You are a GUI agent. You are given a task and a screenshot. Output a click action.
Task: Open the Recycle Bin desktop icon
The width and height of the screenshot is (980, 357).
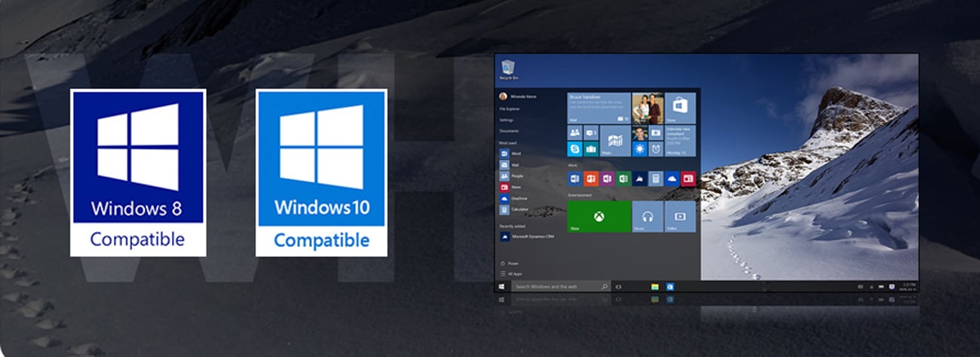507,70
